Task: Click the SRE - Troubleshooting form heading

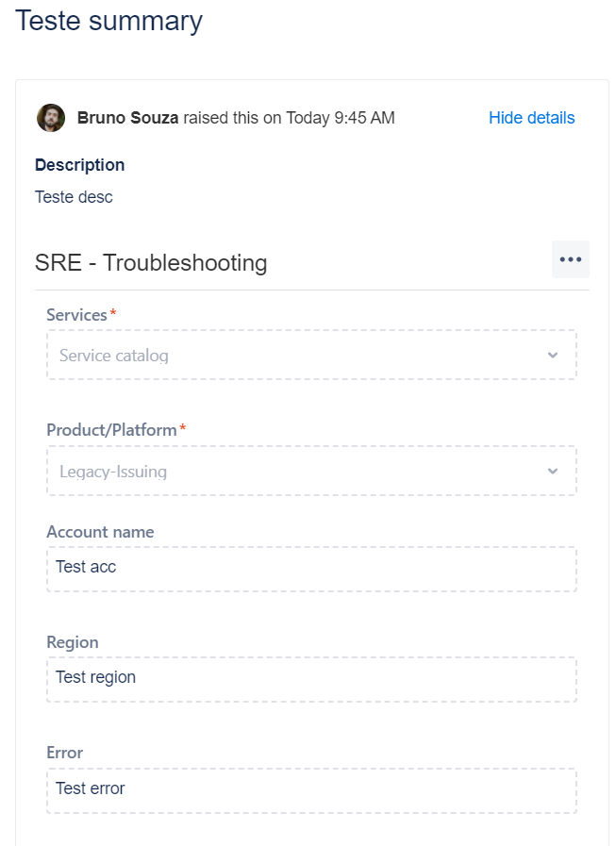Action: point(151,263)
